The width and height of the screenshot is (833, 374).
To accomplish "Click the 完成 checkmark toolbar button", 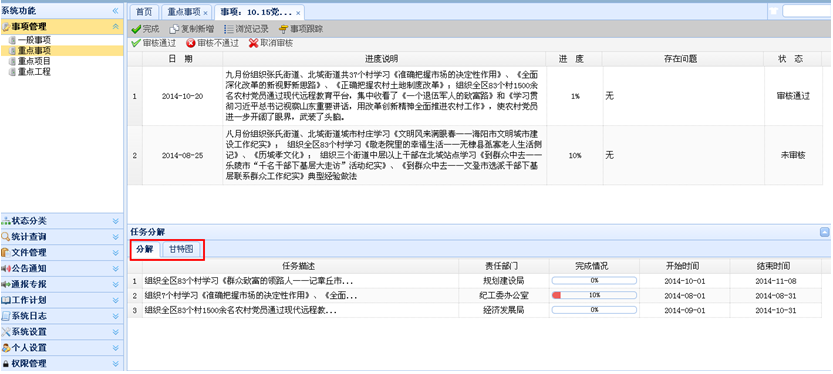I will click(146, 29).
